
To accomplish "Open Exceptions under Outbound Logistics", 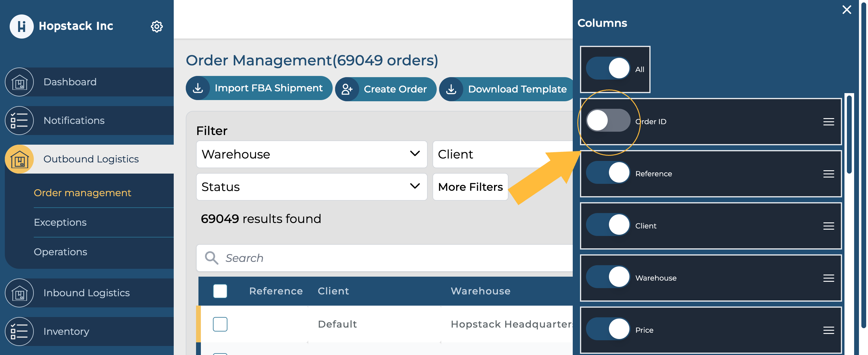I will pos(60,222).
